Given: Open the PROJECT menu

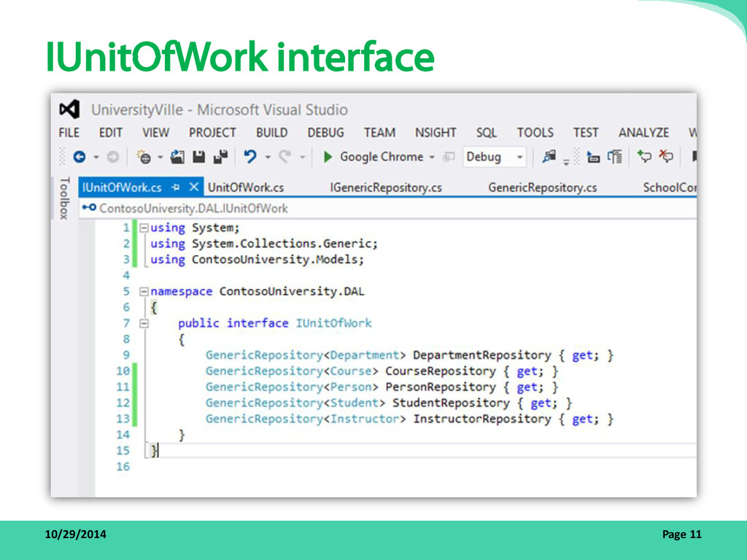Looking at the screenshot, I should [212, 133].
